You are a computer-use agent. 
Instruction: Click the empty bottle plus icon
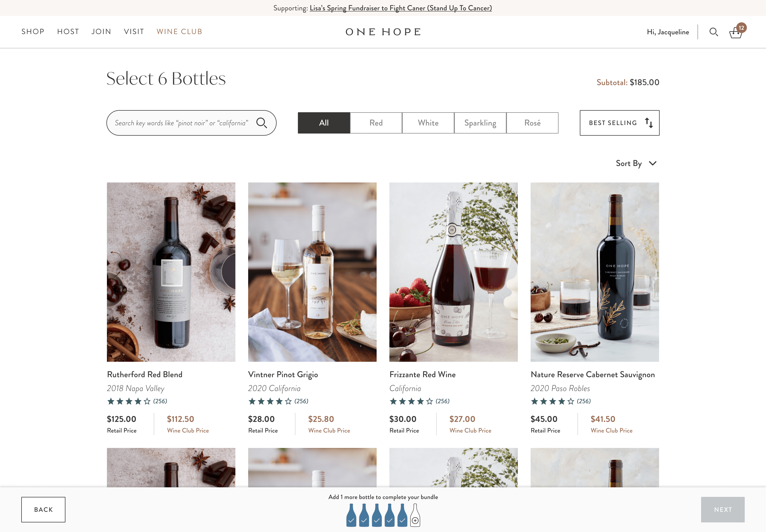click(x=415, y=515)
